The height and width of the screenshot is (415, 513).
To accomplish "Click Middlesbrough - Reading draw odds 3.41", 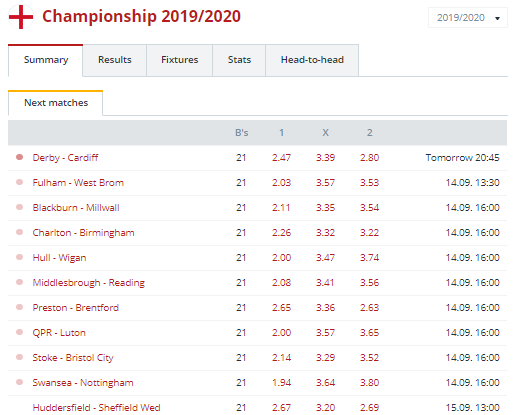I will pos(325,283).
